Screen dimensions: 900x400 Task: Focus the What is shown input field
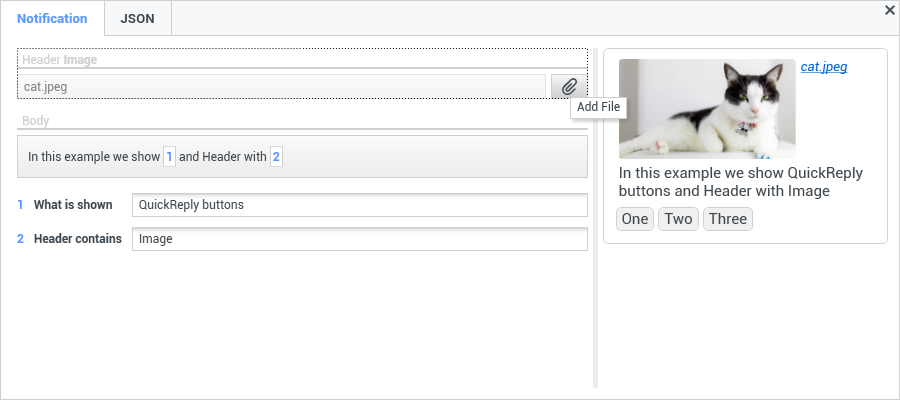360,205
